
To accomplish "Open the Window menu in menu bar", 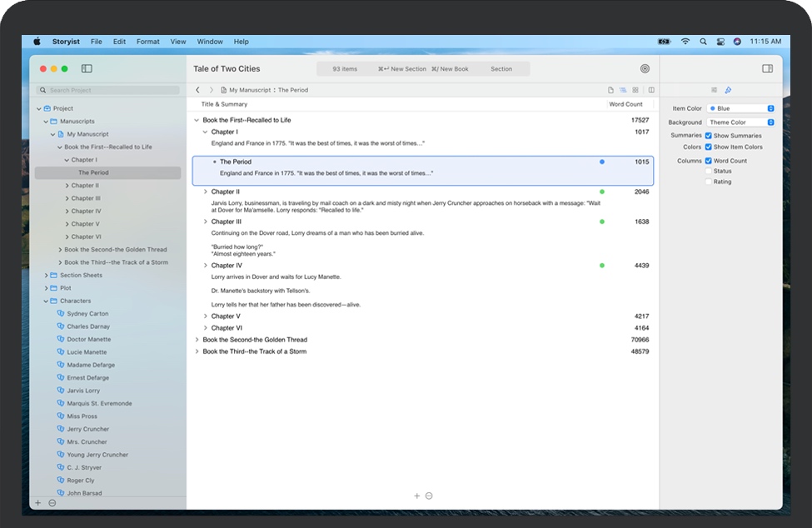I will pyautogui.click(x=210, y=42).
